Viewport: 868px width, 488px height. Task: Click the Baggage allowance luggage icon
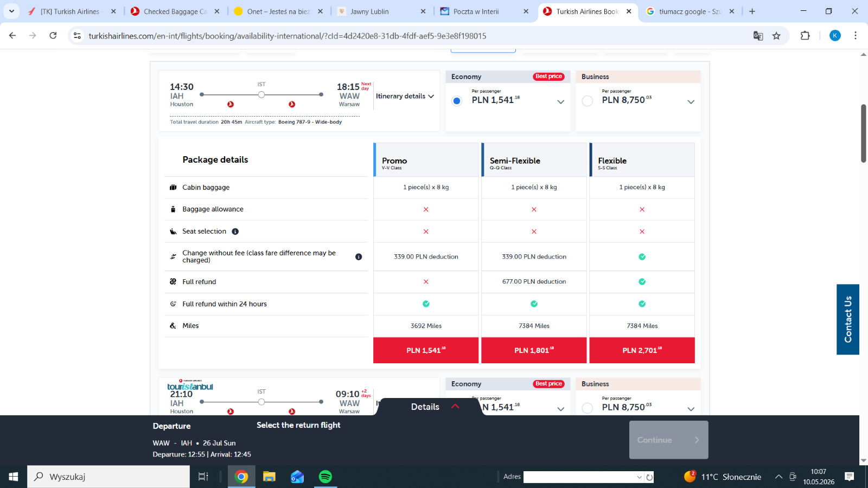[x=173, y=209]
